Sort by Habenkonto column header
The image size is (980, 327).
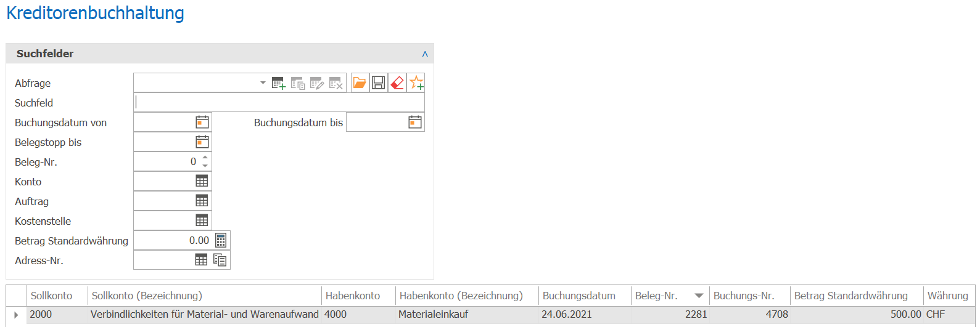(x=358, y=296)
